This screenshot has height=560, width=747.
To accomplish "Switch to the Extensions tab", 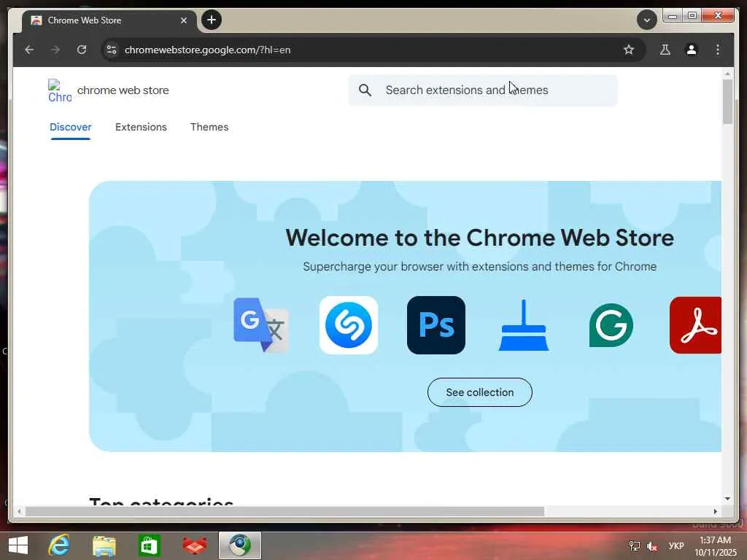I will [141, 127].
